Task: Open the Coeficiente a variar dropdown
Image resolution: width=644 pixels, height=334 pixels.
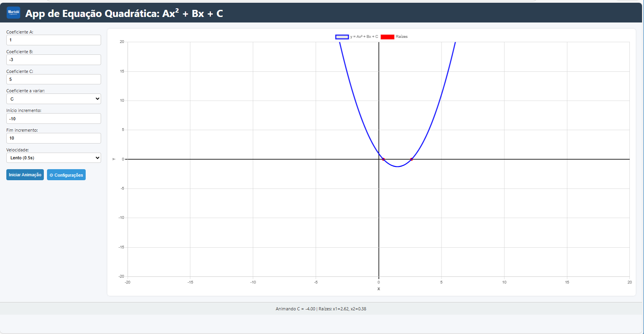Action: [x=54, y=99]
